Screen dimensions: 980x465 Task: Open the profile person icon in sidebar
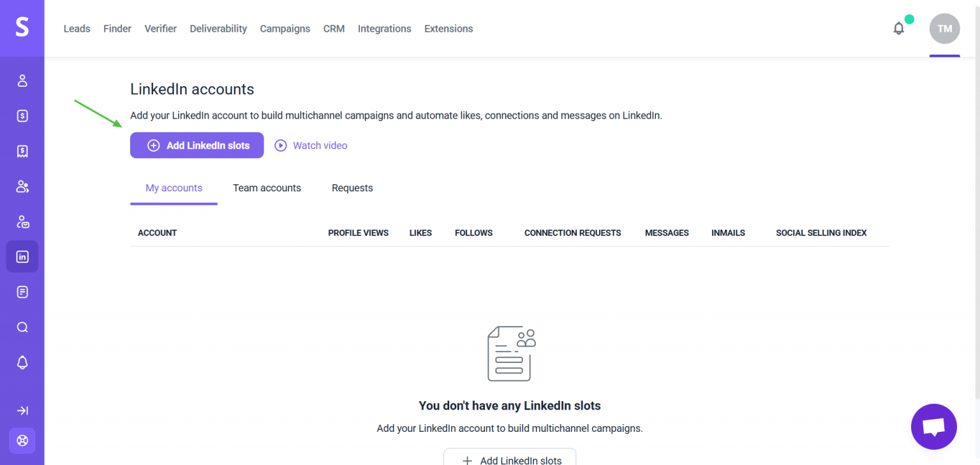(22, 80)
